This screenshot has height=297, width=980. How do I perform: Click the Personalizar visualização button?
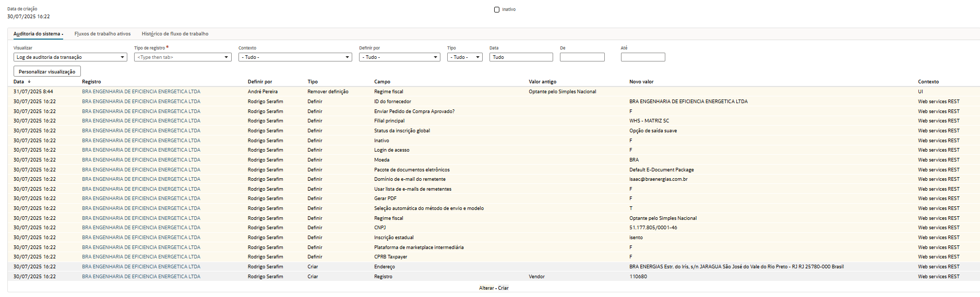tap(47, 71)
